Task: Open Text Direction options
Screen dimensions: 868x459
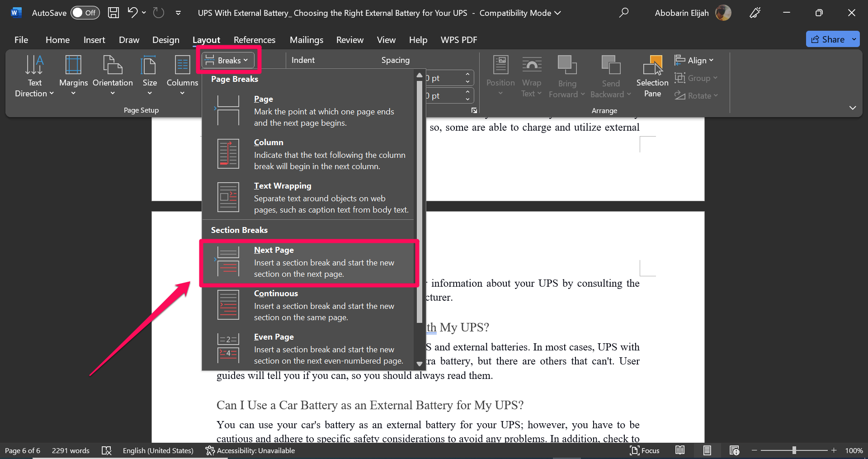Action: coord(34,76)
